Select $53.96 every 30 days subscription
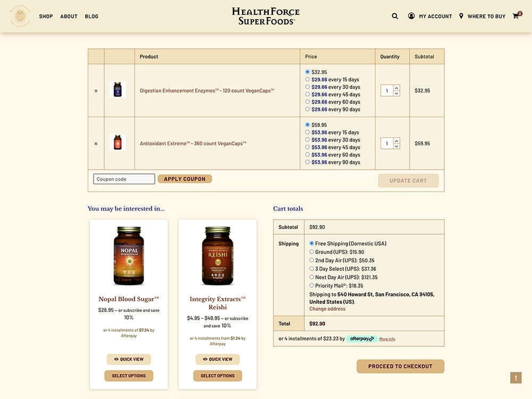 pos(307,140)
